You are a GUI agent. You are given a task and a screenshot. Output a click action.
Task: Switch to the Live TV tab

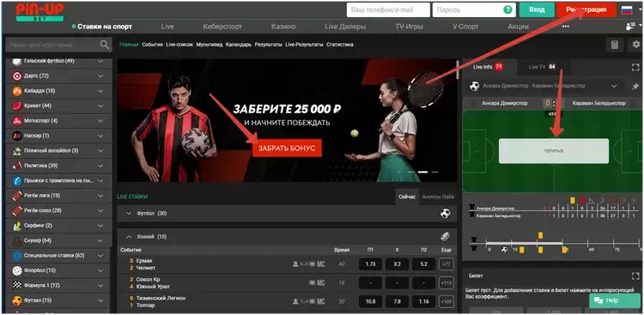pos(542,67)
